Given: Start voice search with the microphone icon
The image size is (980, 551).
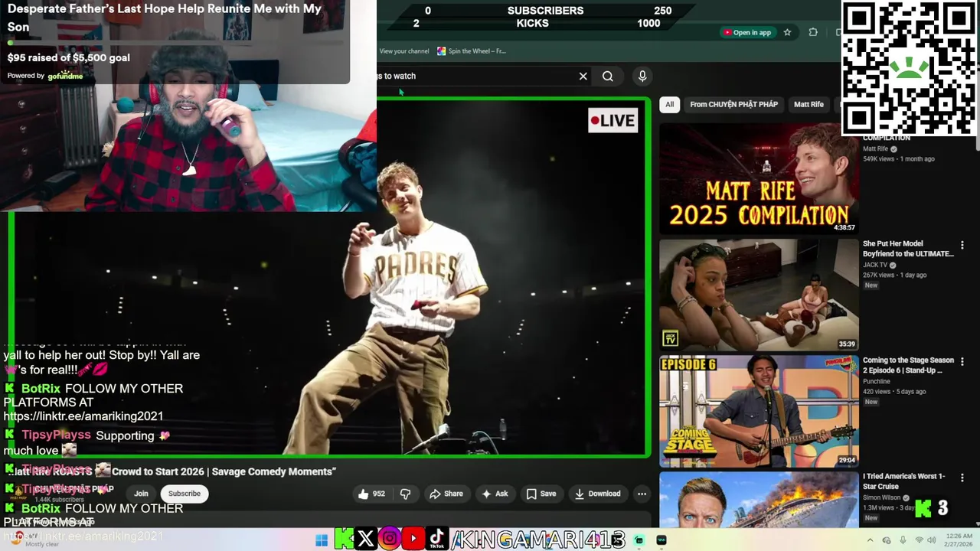Looking at the screenshot, I should (642, 76).
